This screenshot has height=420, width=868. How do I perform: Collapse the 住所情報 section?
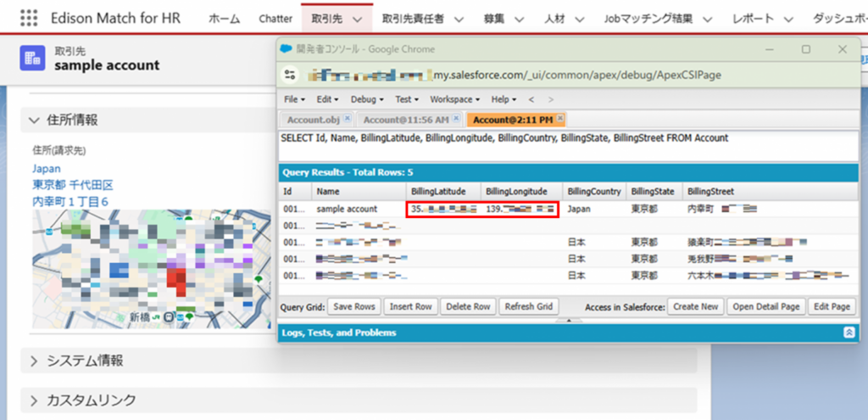click(x=35, y=120)
